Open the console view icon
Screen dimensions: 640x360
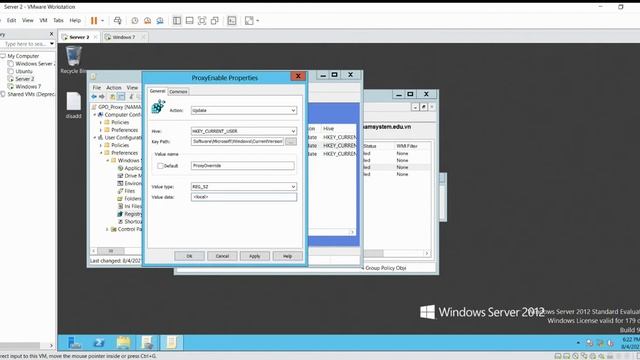[232, 20]
